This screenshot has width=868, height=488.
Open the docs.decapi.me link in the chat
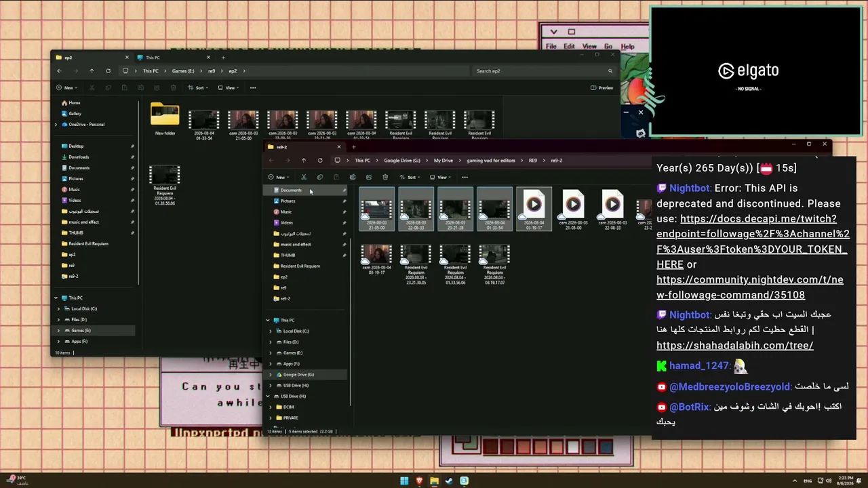(752, 242)
